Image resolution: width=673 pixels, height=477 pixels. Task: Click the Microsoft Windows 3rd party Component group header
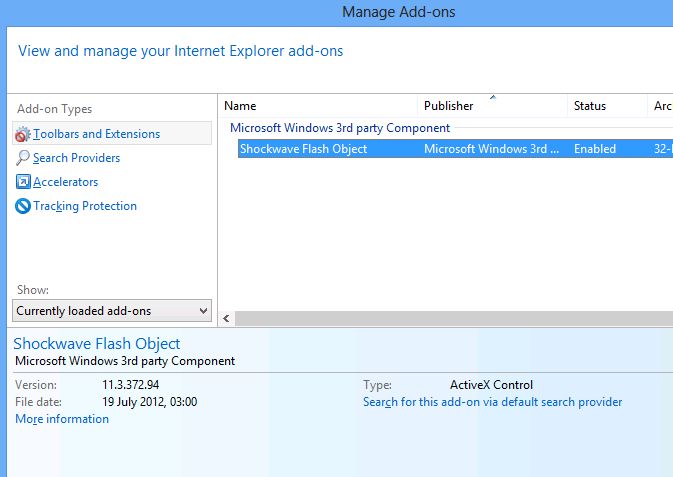[340, 128]
